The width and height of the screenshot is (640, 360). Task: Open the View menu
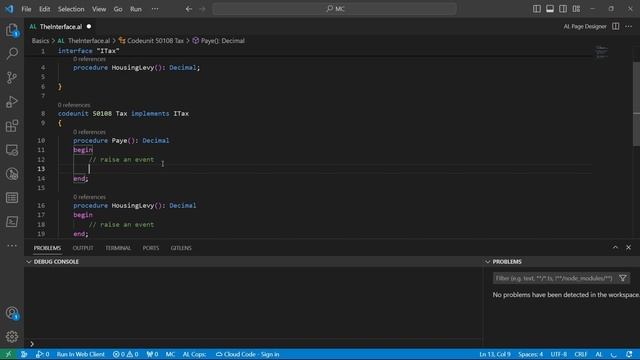[x=99, y=9]
